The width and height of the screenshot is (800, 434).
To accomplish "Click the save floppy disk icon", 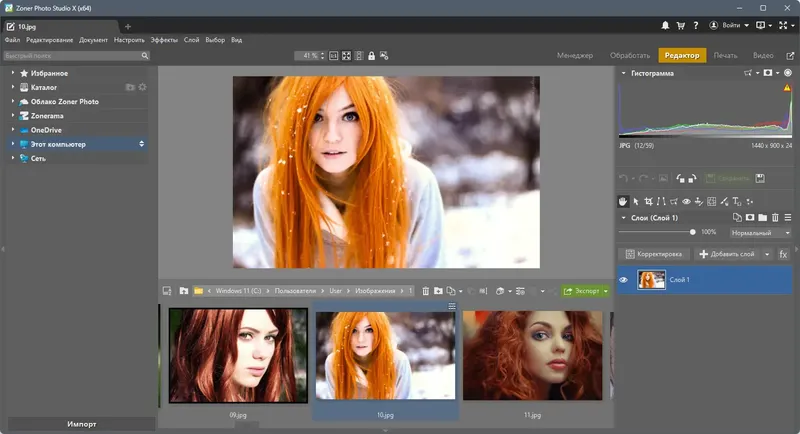I will coord(760,178).
